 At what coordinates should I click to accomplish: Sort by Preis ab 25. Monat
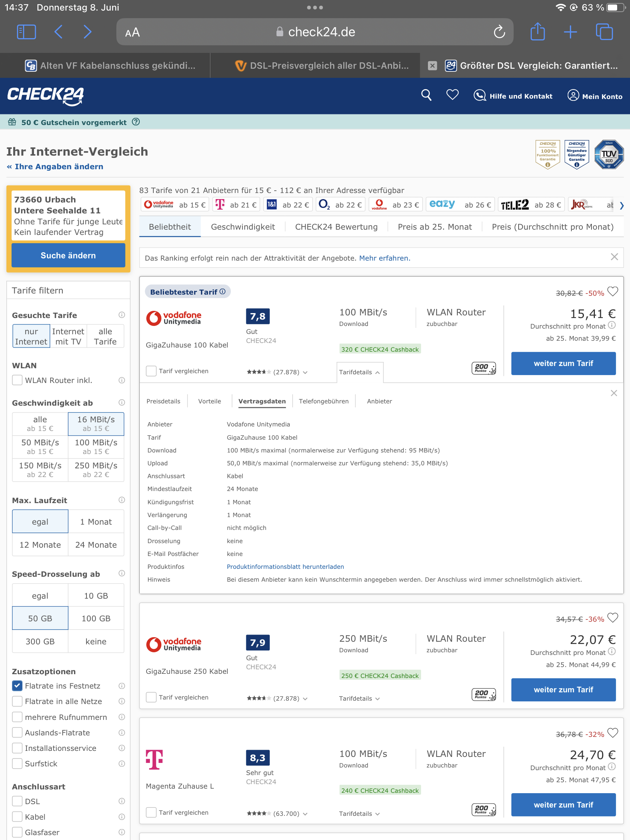click(x=434, y=227)
